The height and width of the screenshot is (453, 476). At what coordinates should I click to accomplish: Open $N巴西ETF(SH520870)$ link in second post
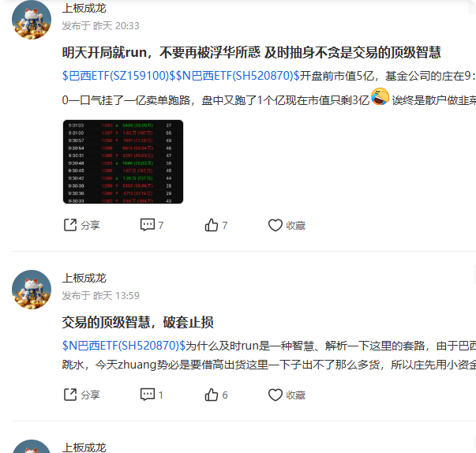tap(124, 346)
